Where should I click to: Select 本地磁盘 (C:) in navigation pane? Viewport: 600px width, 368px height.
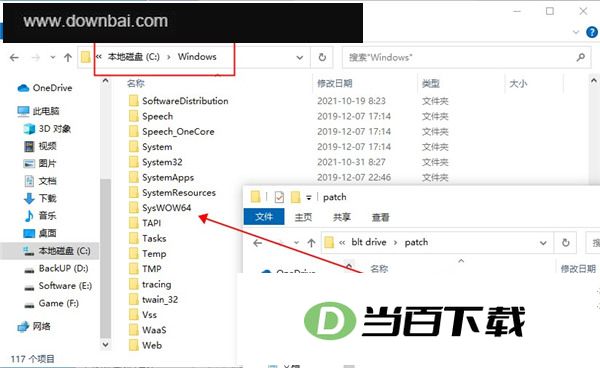click(x=50, y=251)
